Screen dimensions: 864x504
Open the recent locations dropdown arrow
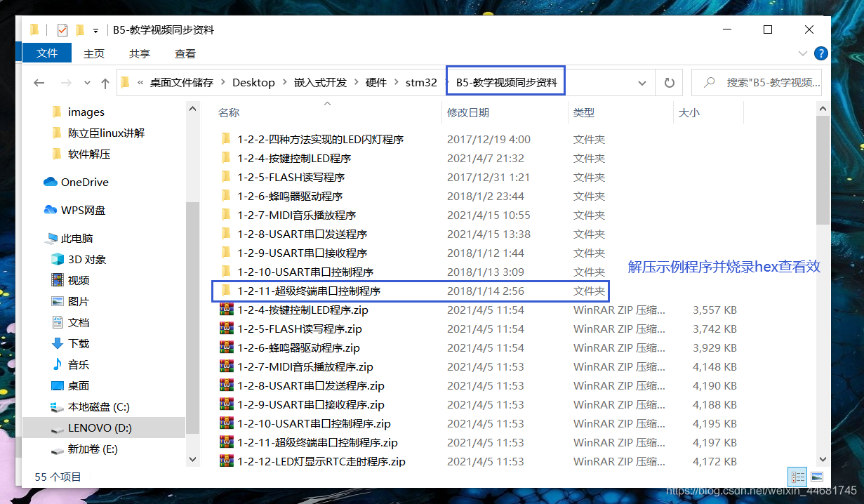pos(86,83)
